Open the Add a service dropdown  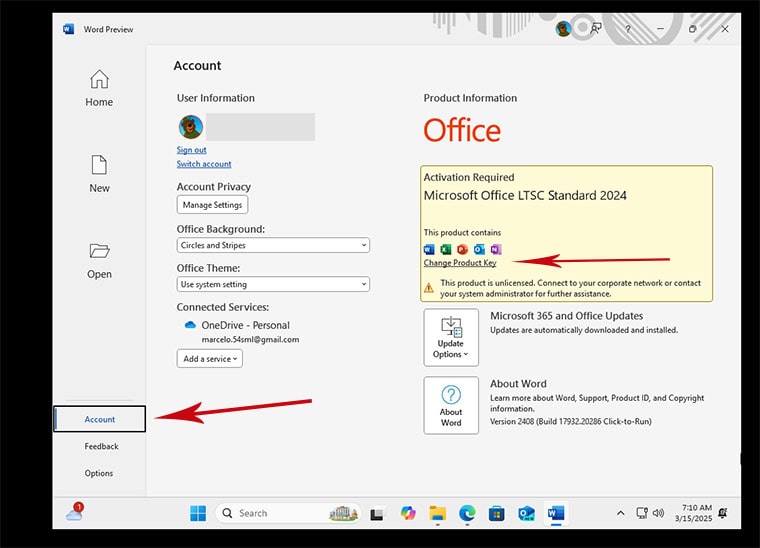point(209,359)
